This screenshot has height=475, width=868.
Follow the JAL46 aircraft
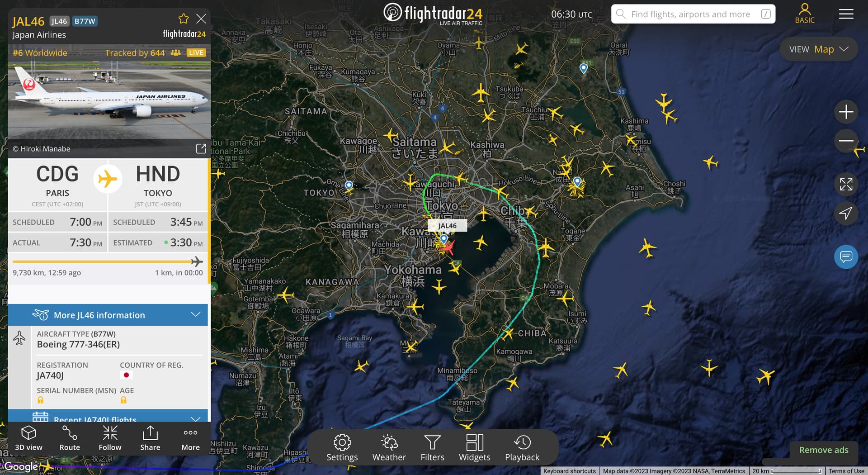[x=110, y=438]
